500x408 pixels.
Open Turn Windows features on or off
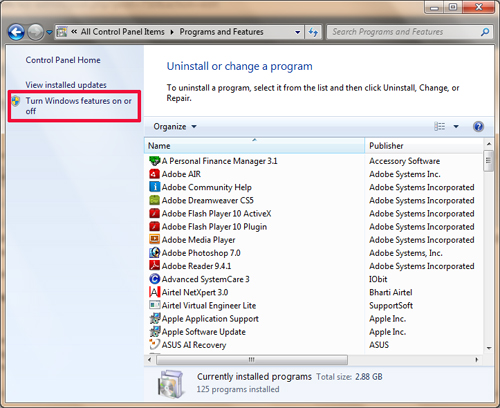[79, 106]
